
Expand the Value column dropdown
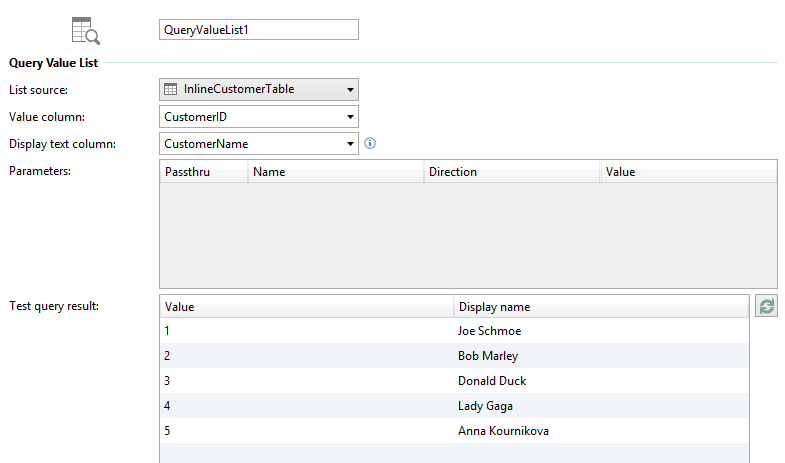(350, 117)
